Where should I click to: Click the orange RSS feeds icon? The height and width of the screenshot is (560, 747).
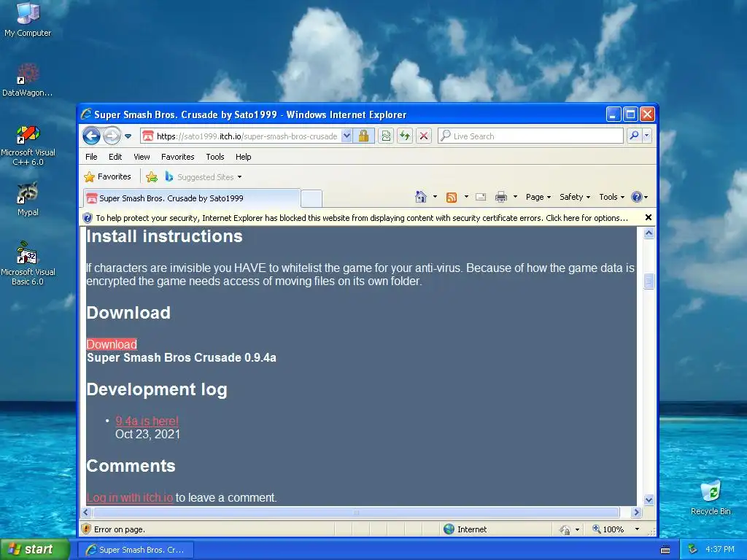point(451,197)
